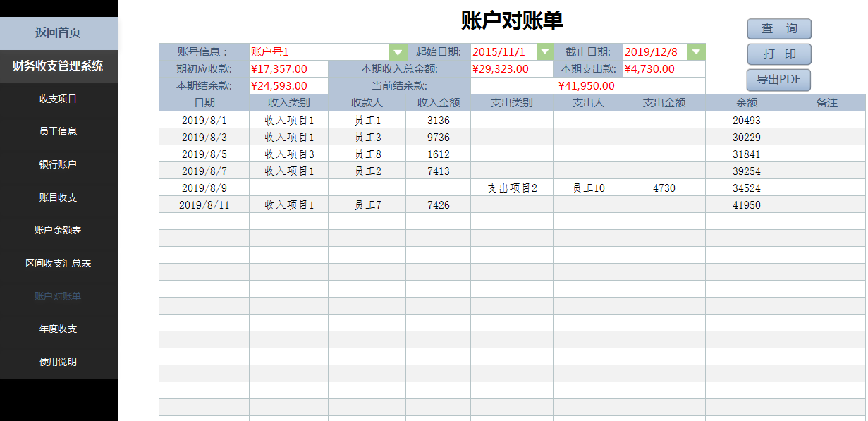Click the 导出PDF export button
The height and width of the screenshot is (421, 868).
pos(778,80)
